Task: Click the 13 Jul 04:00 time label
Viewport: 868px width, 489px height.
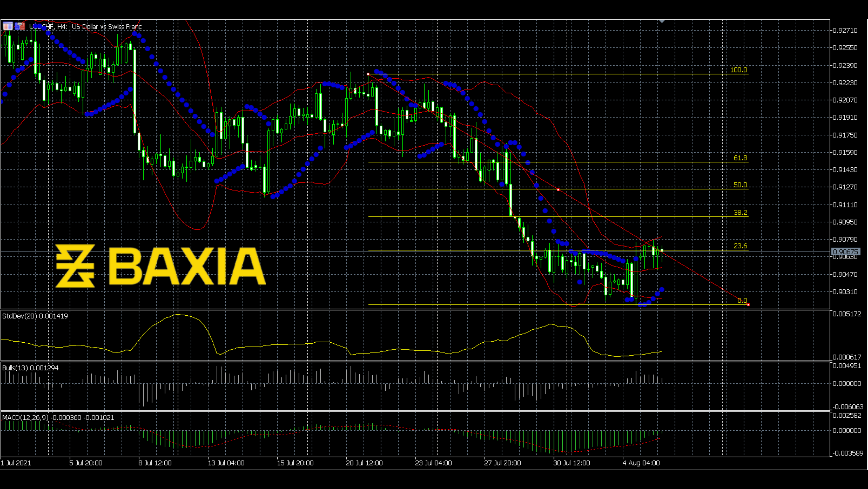Action: (x=226, y=463)
